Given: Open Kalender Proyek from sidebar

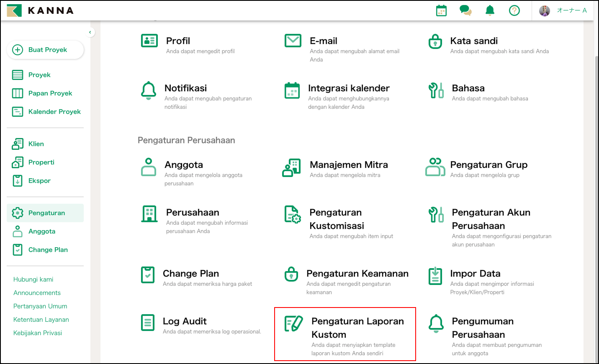Looking at the screenshot, I should [x=54, y=112].
